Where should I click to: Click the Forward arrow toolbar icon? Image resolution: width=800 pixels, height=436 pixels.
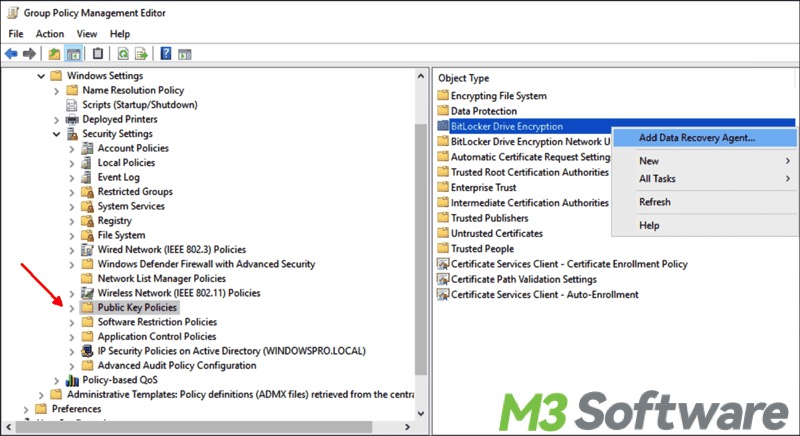(30, 54)
